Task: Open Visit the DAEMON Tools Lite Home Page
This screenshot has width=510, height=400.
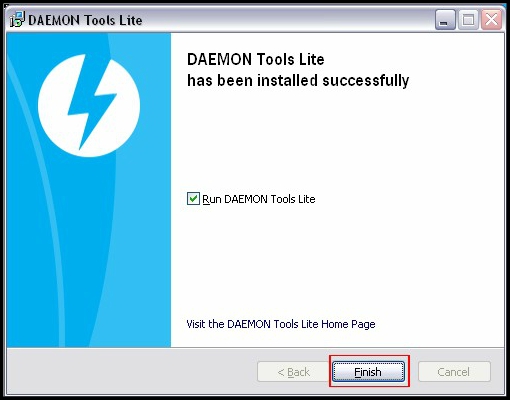Action: click(281, 324)
